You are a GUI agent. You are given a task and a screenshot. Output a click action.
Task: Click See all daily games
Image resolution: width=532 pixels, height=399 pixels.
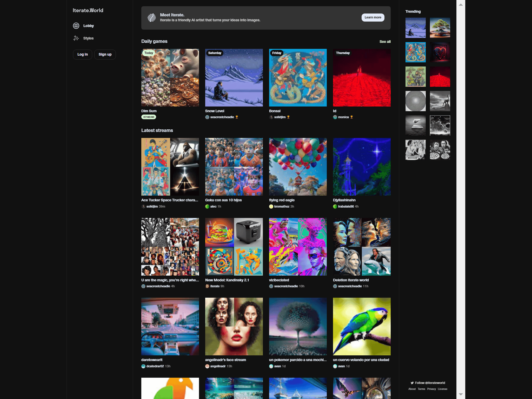point(385,42)
